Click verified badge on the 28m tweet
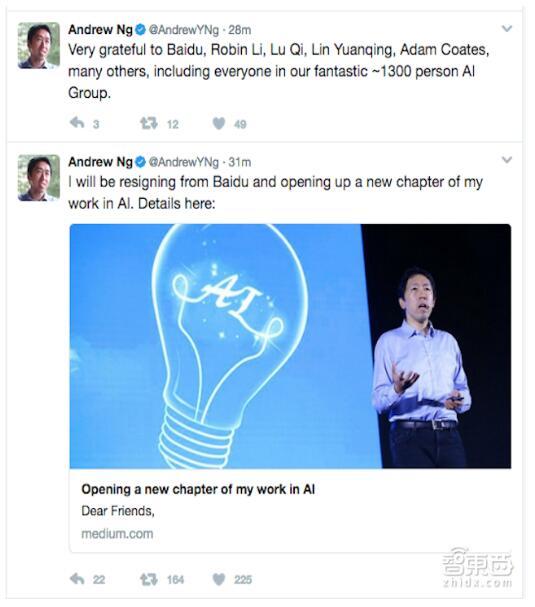Viewport: 535px width, 607px height. 140,29
